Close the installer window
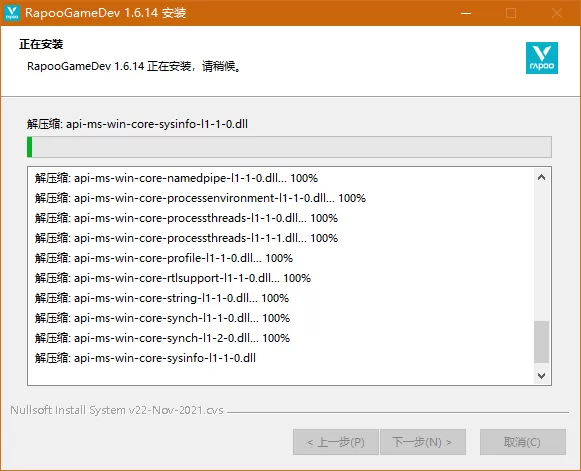Viewport: 581px width, 471px height. pyautogui.click(x=557, y=13)
